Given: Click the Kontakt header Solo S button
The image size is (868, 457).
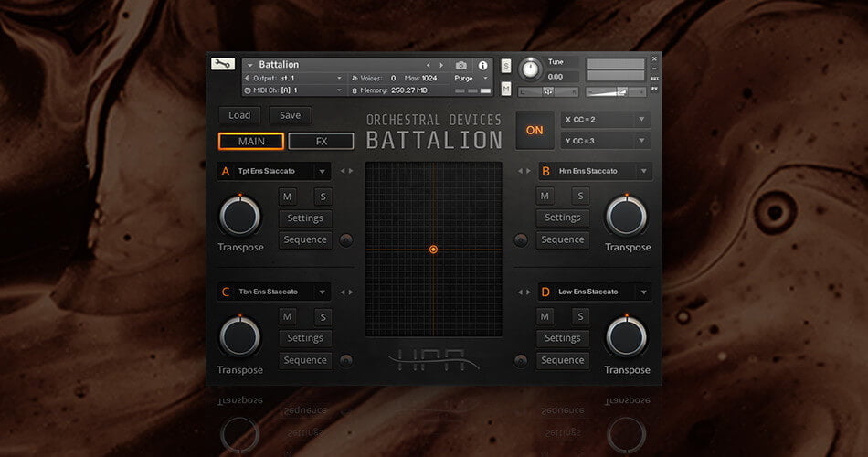Looking at the screenshot, I should pos(506,66).
